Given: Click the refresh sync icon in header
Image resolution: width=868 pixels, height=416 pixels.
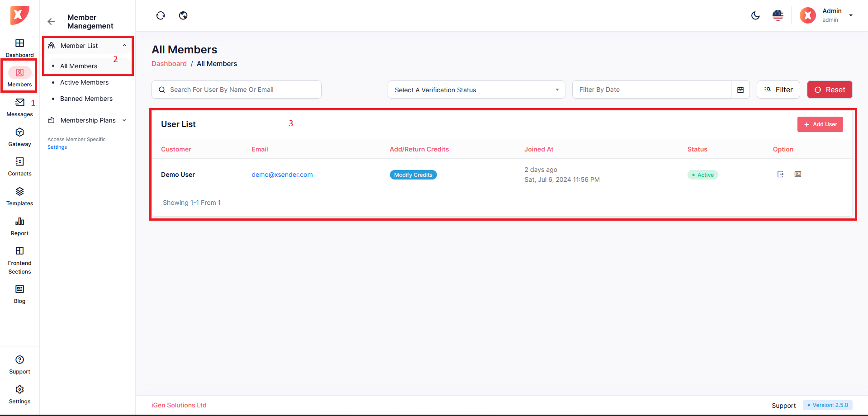Looking at the screenshot, I should coord(161,16).
